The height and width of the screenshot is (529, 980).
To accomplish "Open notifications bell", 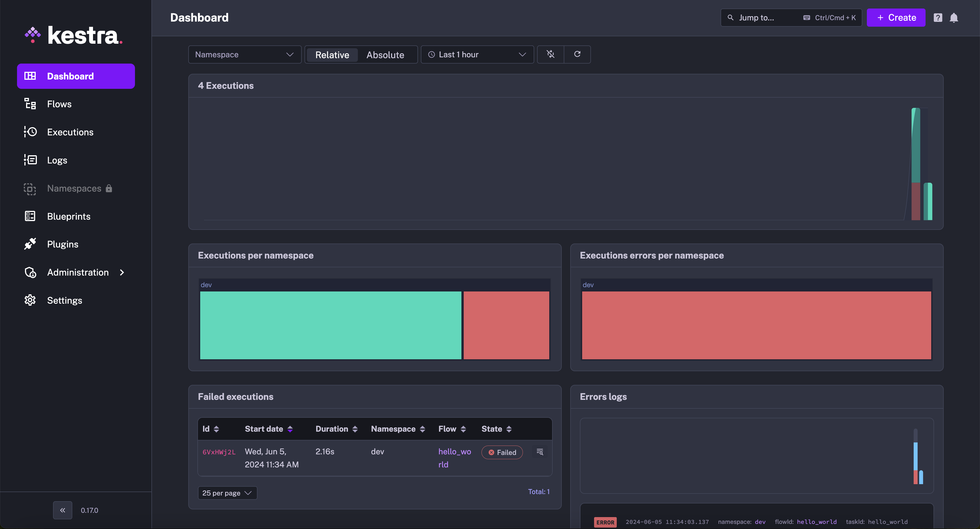I will click(x=954, y=18).
